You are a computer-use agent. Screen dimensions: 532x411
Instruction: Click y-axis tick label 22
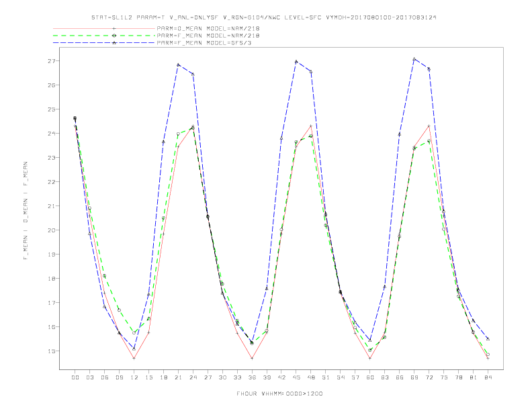pyautogui.click(x=52, y=182)
